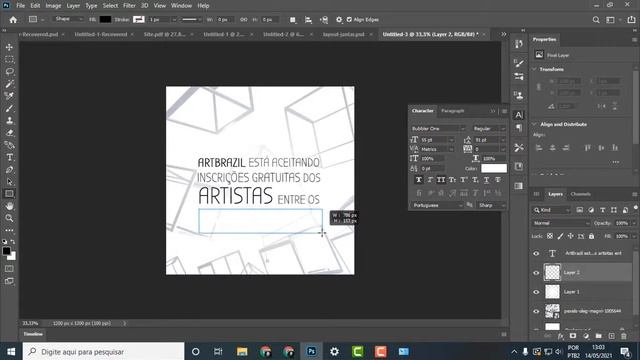Viewport: 640px width, 360px height.
Task: Hide Layer 2 visibility eye
Action: (536, 273)
